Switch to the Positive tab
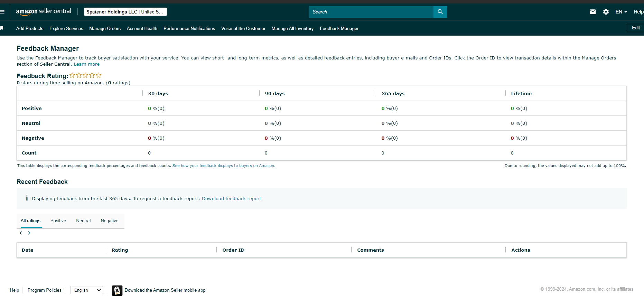644x299 pixels. point(58,221)
